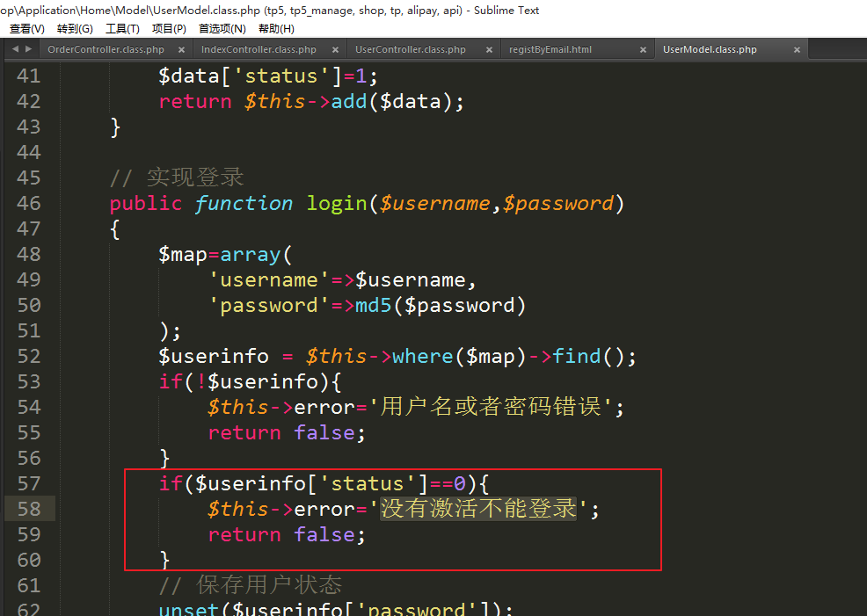Viewport: 867px width, 616px height.
Task: Click the login function name on line 46
Action: [336, 204]
